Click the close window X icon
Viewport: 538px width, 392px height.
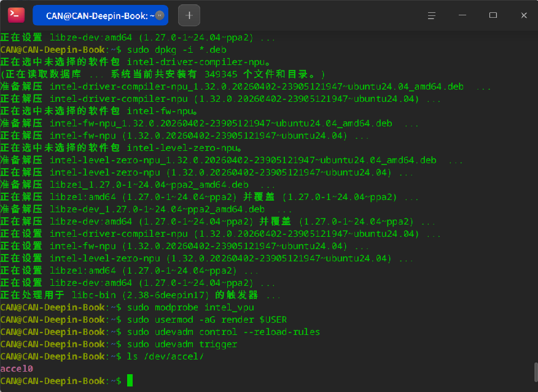coord(523,15)
